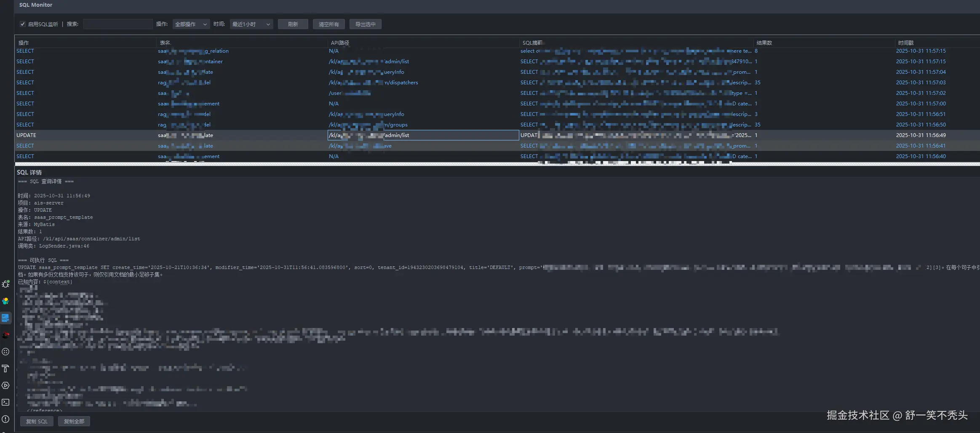Viewport: 980px width, 433px height.
Task: Select the row timestamped 2025-10-31 11:57:02
Action: (x=497, y=93)
